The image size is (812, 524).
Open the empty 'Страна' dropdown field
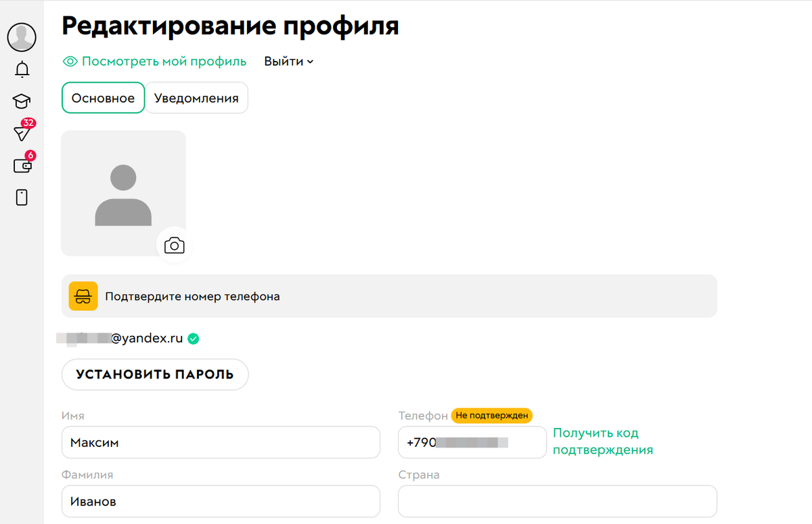click(x=557, y=501)
